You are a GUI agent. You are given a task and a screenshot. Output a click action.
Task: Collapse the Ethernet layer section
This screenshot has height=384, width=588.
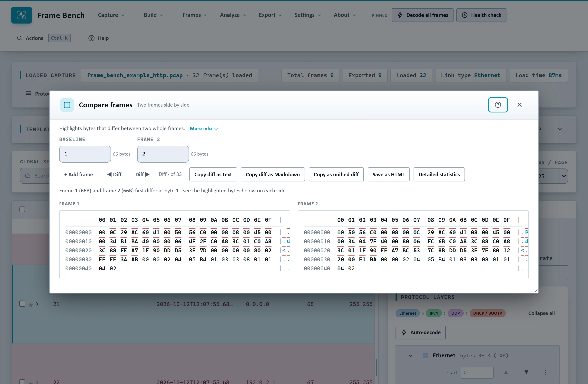(410, 356)
